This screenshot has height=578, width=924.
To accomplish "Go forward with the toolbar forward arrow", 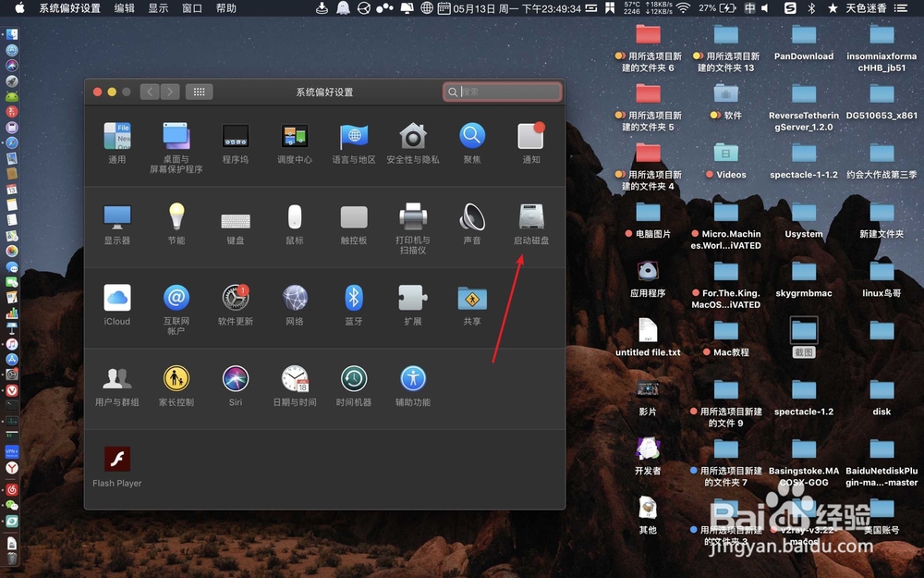I will 170,92.
